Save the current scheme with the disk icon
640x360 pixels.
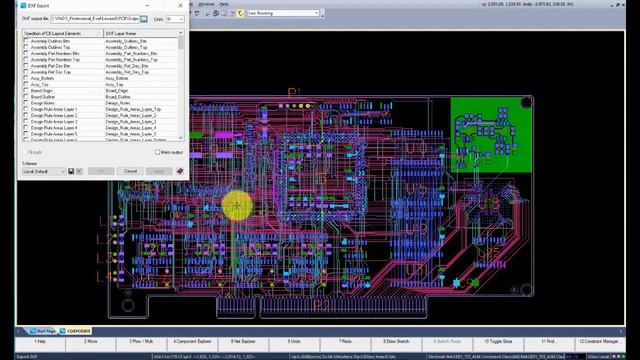pyautogui.click(x=71, y=171)
